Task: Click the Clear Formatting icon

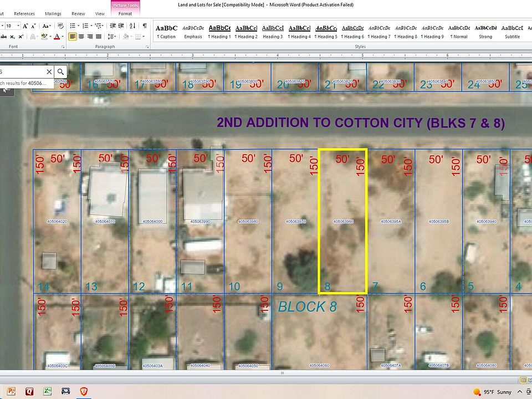Action: coord(60,26)
